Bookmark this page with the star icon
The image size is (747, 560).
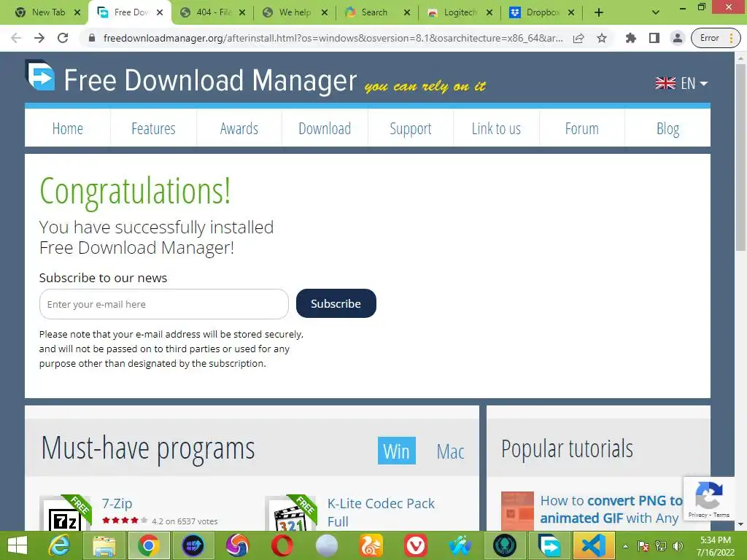pyautogui.click(x=602, y=38)
